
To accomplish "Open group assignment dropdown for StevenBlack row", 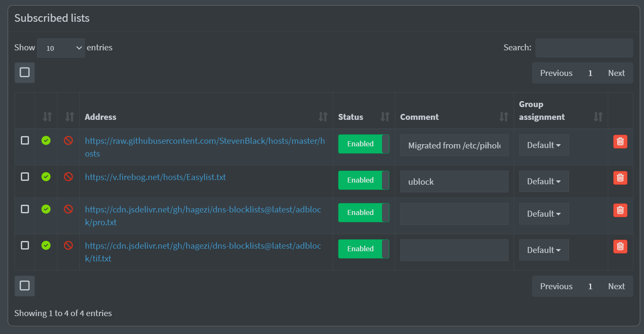I will point(543,145).
